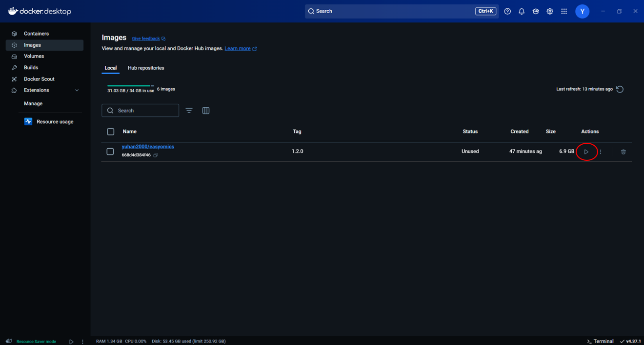
Task: Click the disk usage progress bar
Action: coord(131,86)
